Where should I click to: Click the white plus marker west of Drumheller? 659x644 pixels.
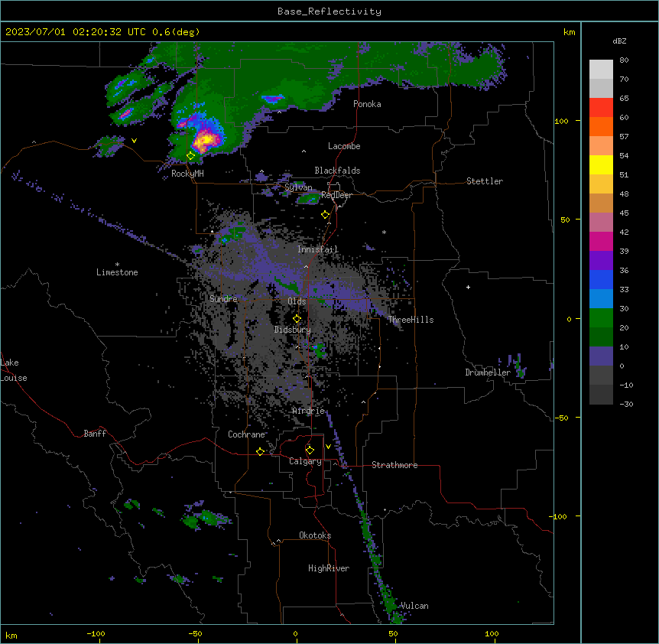pyautogui.click(x=468, y=287)
